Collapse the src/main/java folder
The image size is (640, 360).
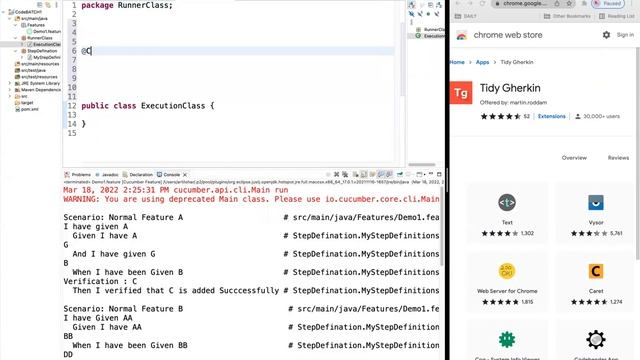tap(10, 19)
